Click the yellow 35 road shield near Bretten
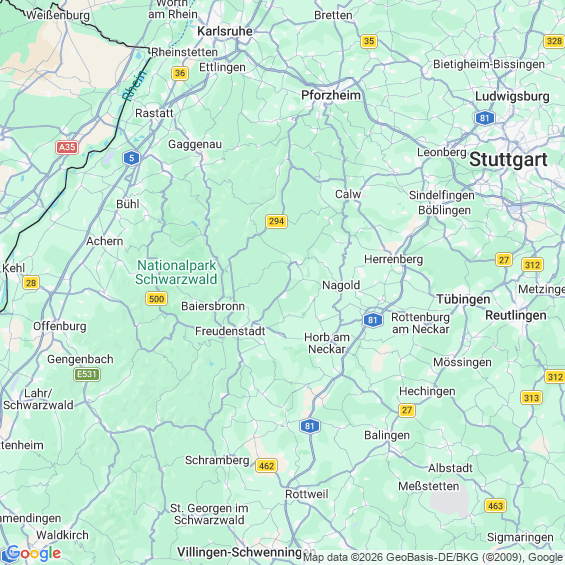The width and height of the screenshot is (565, 565). 369,41
